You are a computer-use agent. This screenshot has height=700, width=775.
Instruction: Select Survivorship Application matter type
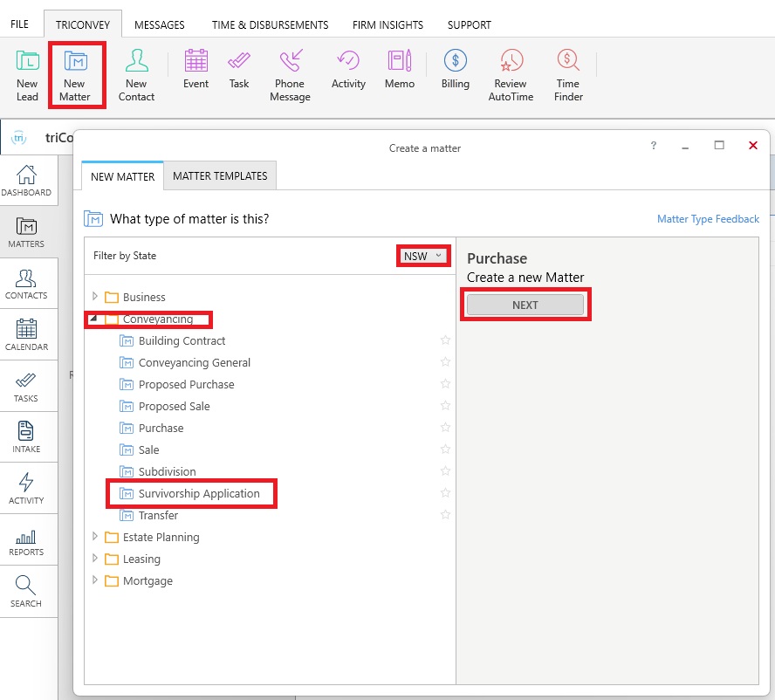(x=199, y=493)
